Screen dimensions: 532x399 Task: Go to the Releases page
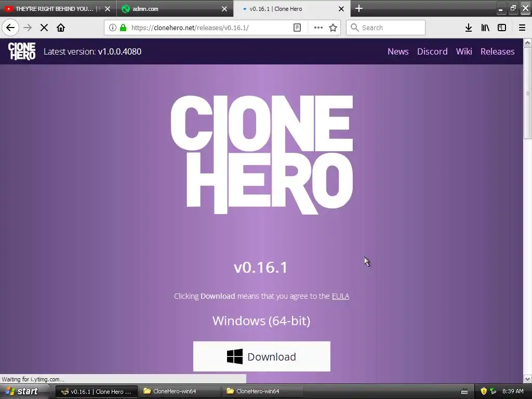[497, 51]
